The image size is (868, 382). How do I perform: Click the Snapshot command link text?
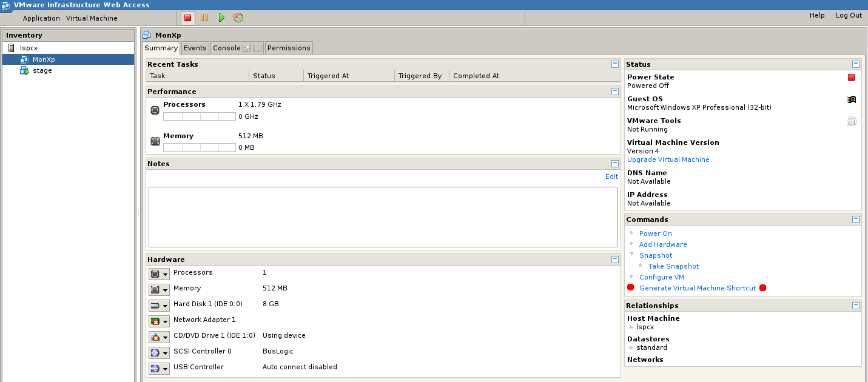[656, 255]
